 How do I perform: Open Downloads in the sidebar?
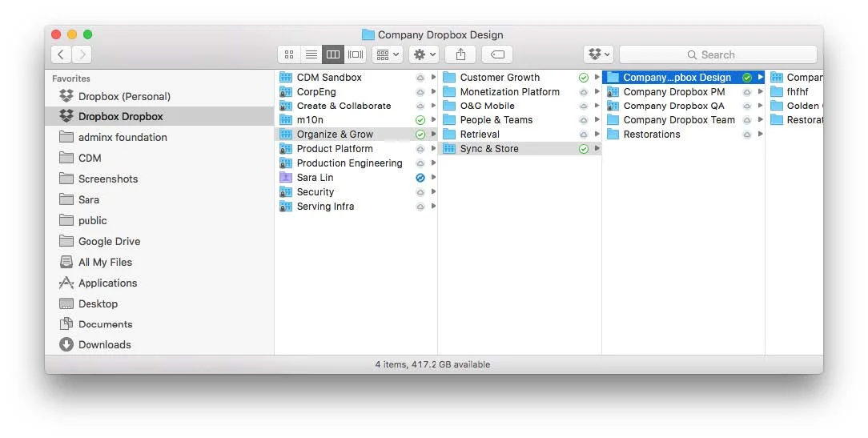click(159, 344)
